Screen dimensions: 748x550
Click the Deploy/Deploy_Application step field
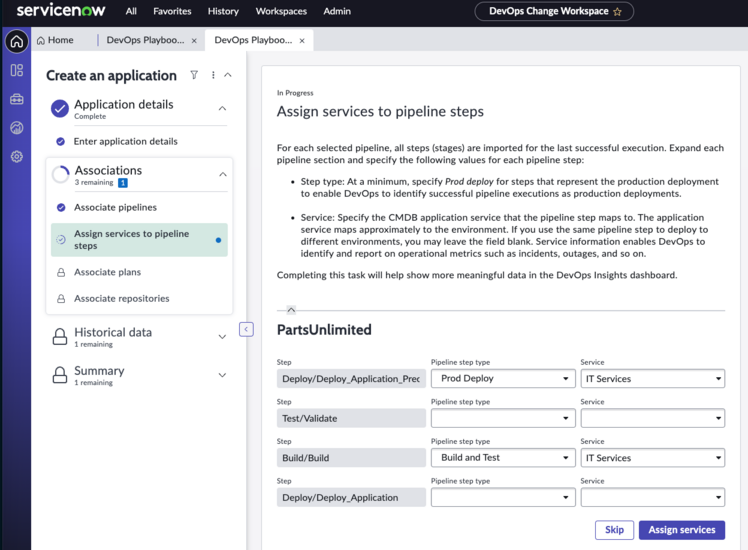351,498
